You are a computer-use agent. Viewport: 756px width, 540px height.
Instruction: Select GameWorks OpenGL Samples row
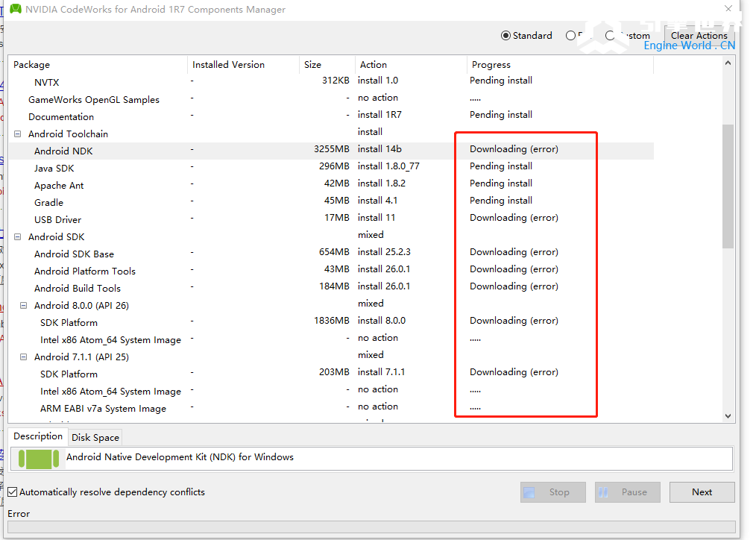pos(331,100)
